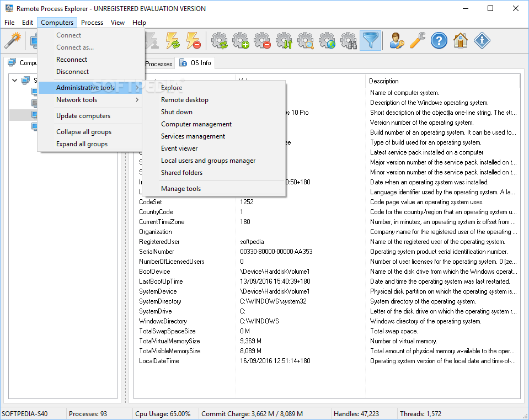Select Explore in Administrative tools submenu
The width and height of the screenshot is (529, 420).
(x=214, y=88)
